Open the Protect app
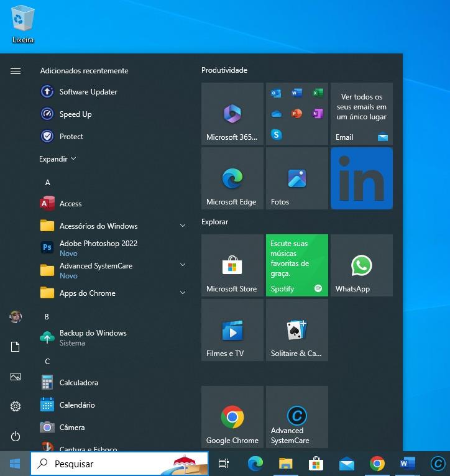Image resolution: width=450 pixels, height=476 pixels. (62, 137)
